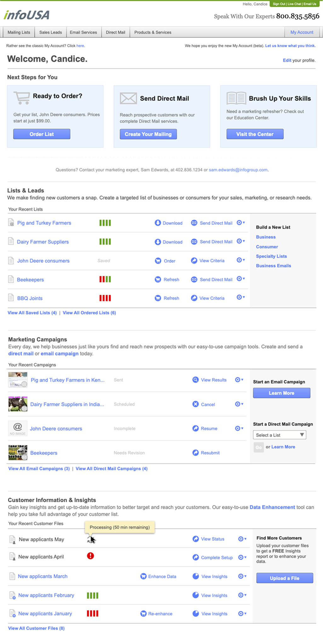Click Download icon for Pig and Turkey Farmers
This screenshot has width=323, height=644.
(158, 223)
